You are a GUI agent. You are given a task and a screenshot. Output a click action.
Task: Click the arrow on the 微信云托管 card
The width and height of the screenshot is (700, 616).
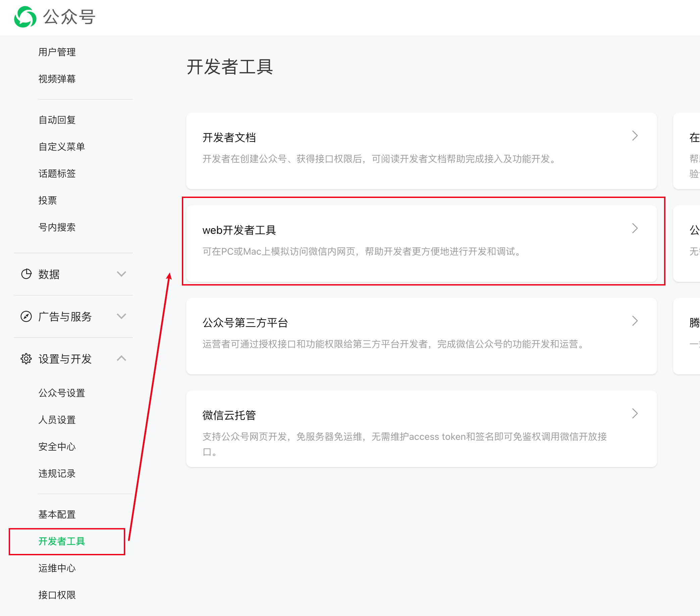[635, 414]
